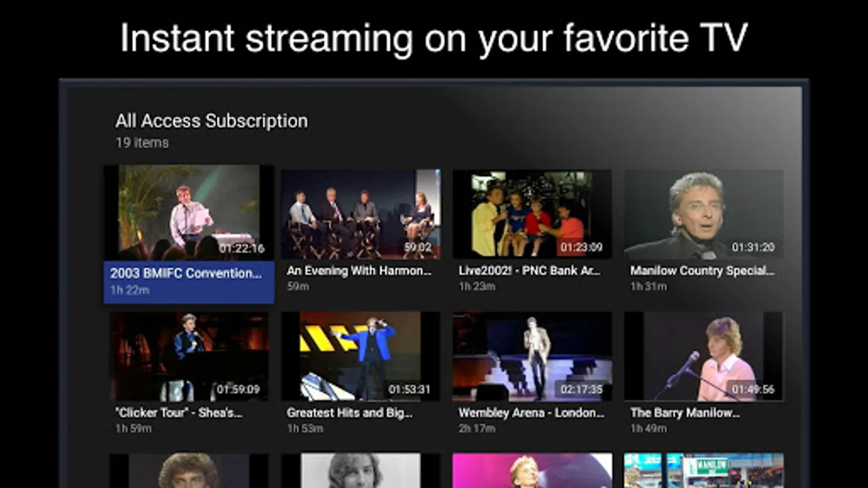Open the 2003 BMIFC Convention video thumbnail
Screen dimensions: 868x488
tap(189, 213)
